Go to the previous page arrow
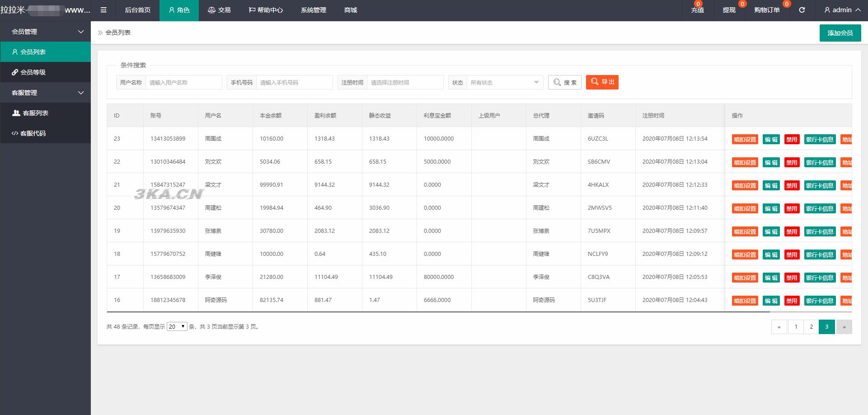Viewport: 868px width, 415px height. click(779, 327)
